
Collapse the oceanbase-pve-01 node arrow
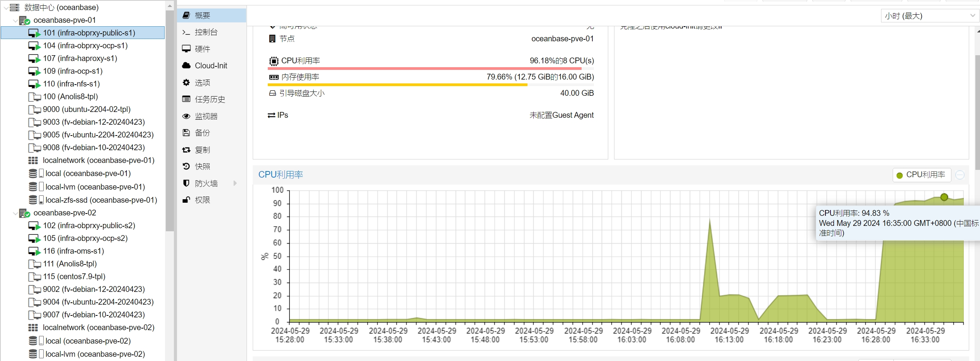click(x=15, y=20)
